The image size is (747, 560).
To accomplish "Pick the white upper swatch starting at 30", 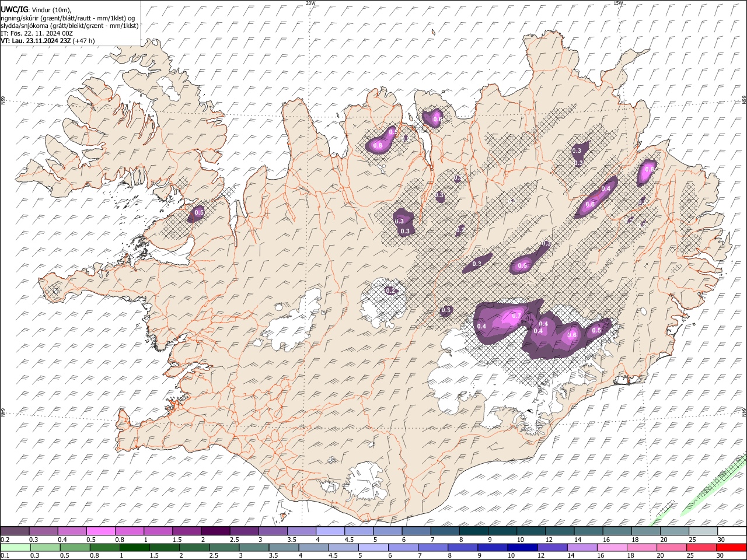I will (x=731, y=531).
